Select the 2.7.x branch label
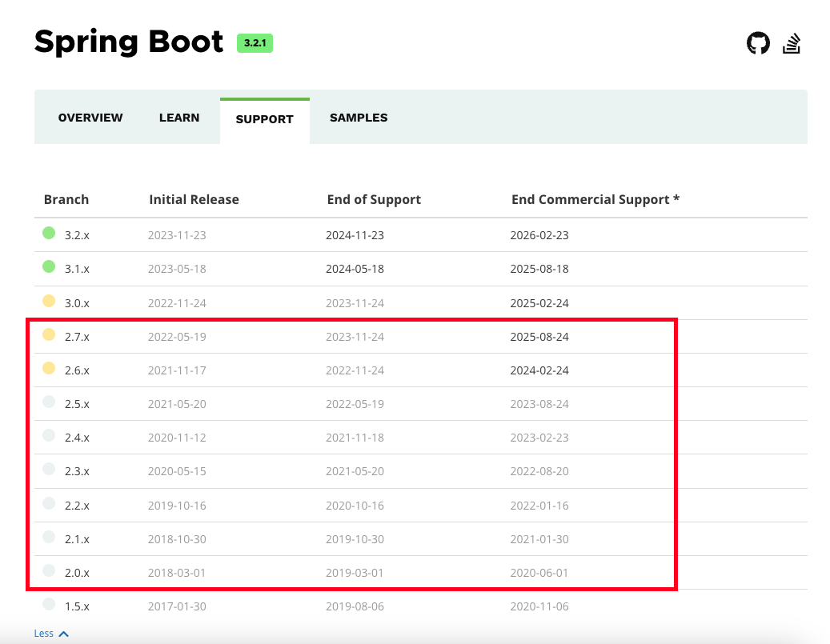 pos(78,337)
